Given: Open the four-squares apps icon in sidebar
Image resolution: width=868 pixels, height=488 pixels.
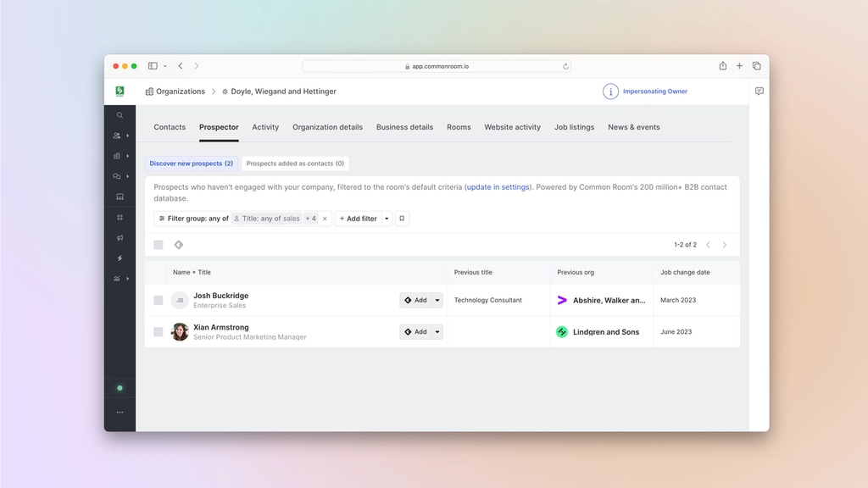Looking at the screenshot, I should point(120,218).
